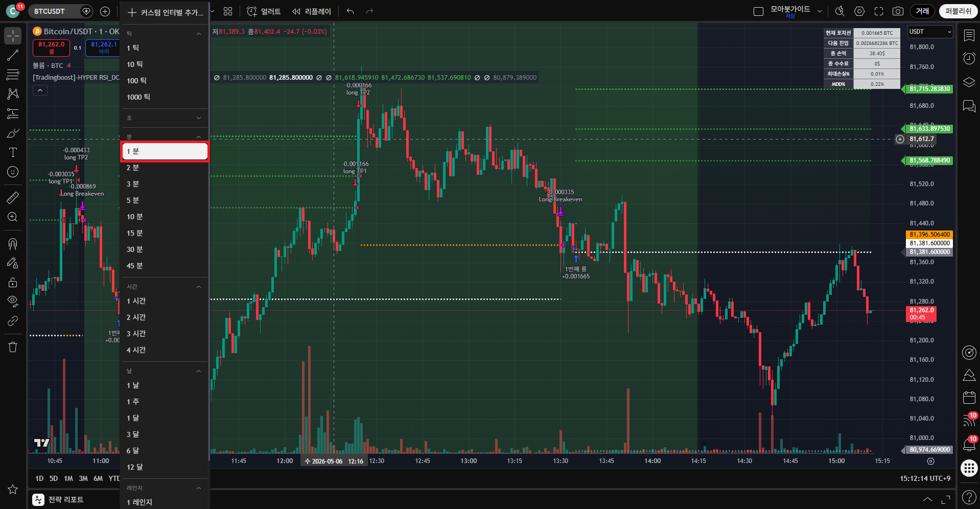This screenshot has width=980, height=509.
Task: Open the layout grid selector
Action: pos(228,11)
